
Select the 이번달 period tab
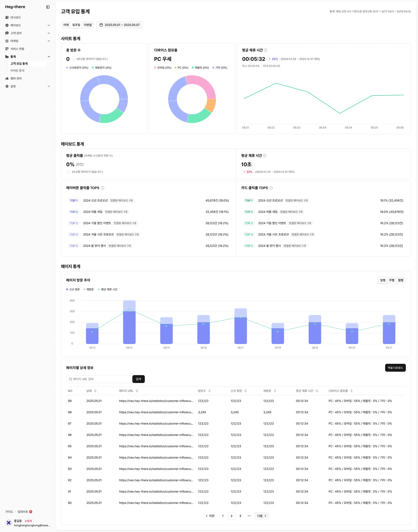tap(88, 25)
